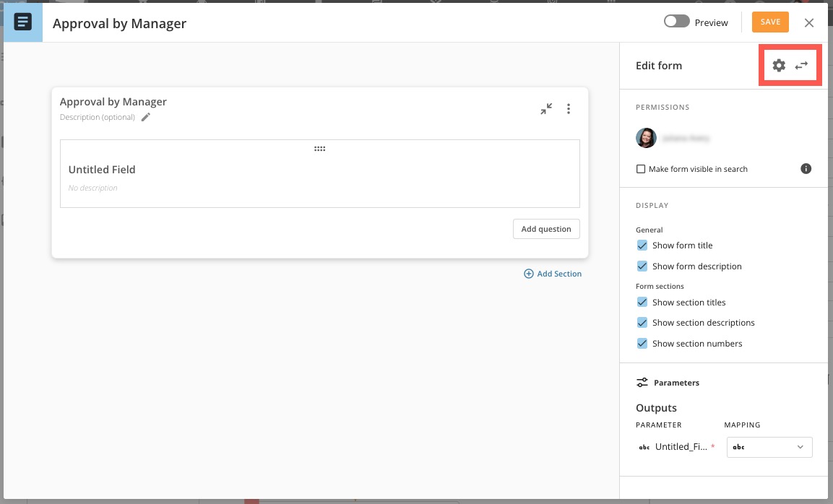
Task: Uncheck Show form description
Action: 642,266
